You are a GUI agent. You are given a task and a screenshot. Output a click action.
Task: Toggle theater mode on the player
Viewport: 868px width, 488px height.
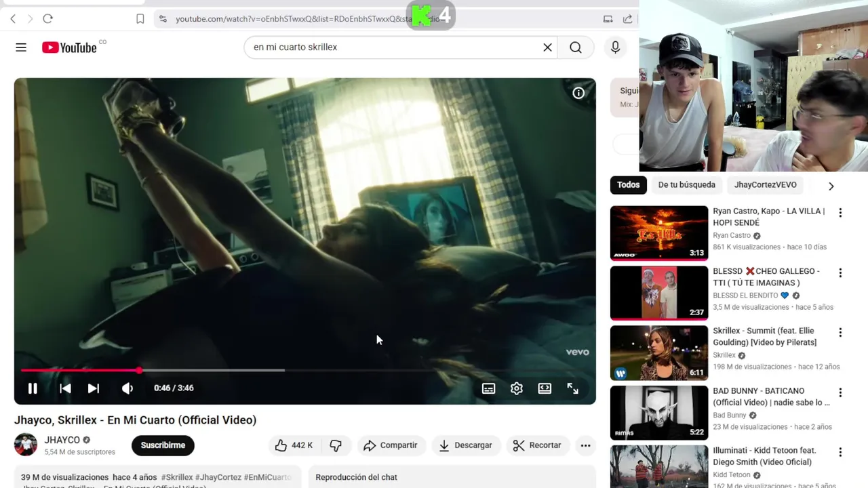pos(545,388)
